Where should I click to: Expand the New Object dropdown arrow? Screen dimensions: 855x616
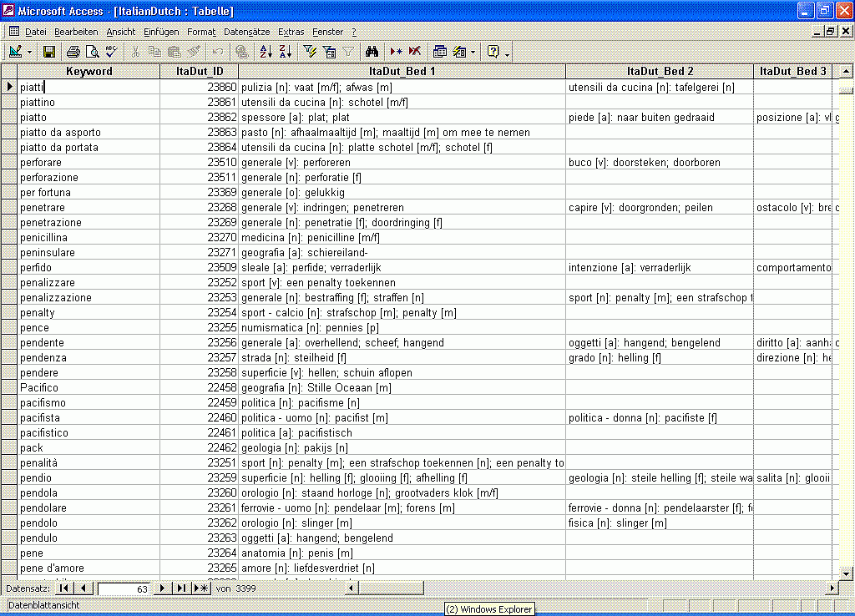tap(473, 53)
